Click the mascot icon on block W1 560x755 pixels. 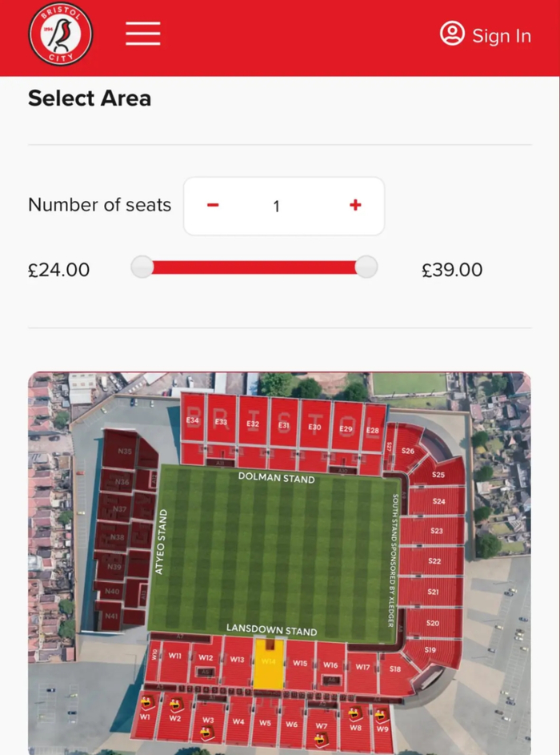pos(147,702)
